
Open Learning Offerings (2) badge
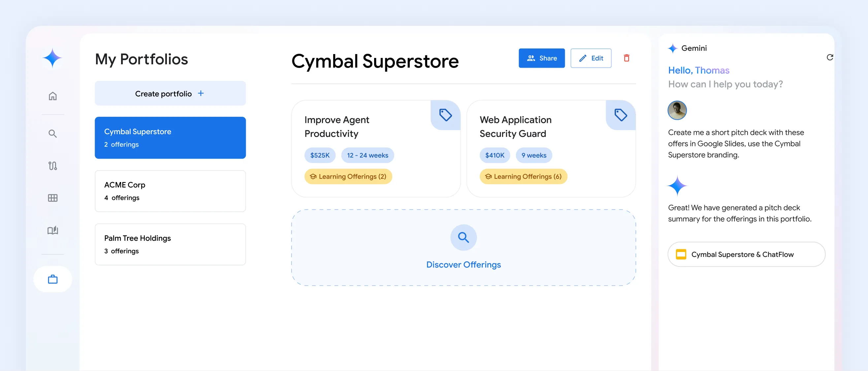(348, 176)
